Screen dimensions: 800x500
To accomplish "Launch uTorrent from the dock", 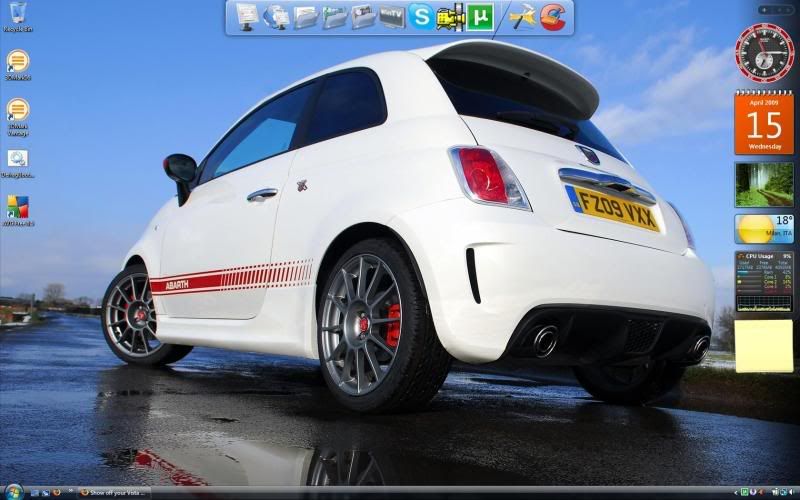I will [x=480, y=17].
